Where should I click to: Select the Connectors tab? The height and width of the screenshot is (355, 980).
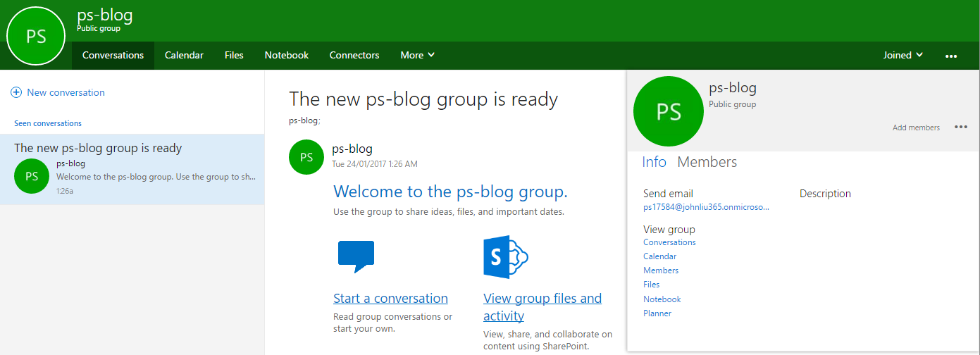[x=354, y=56]
